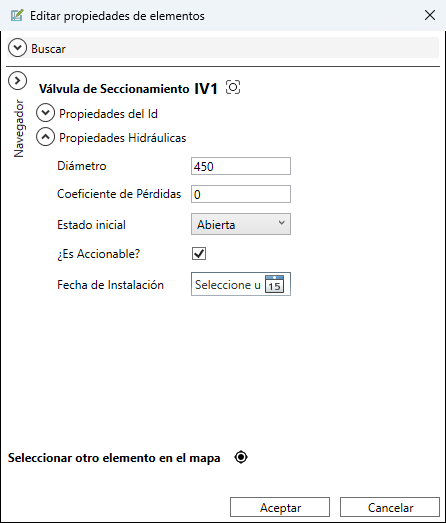Activate the map element selection target icon
The width and height of the screenshot is (446, 523).
point(241,457)
